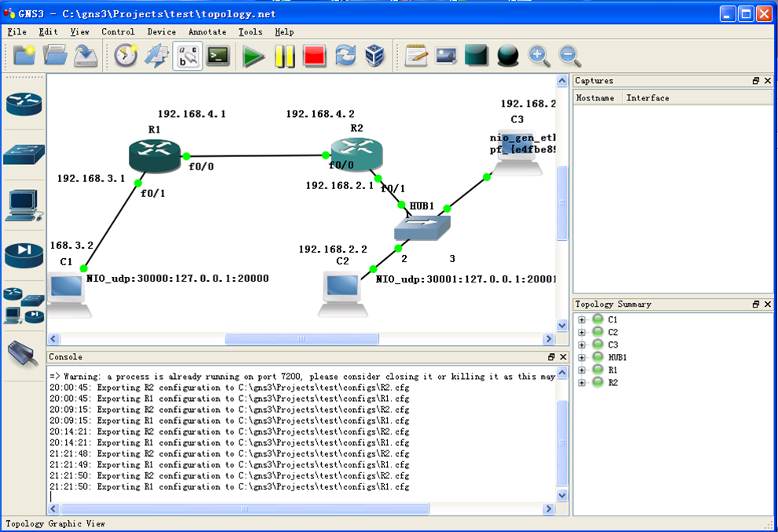Select HUB1 switch on canvas

point(422,228)
